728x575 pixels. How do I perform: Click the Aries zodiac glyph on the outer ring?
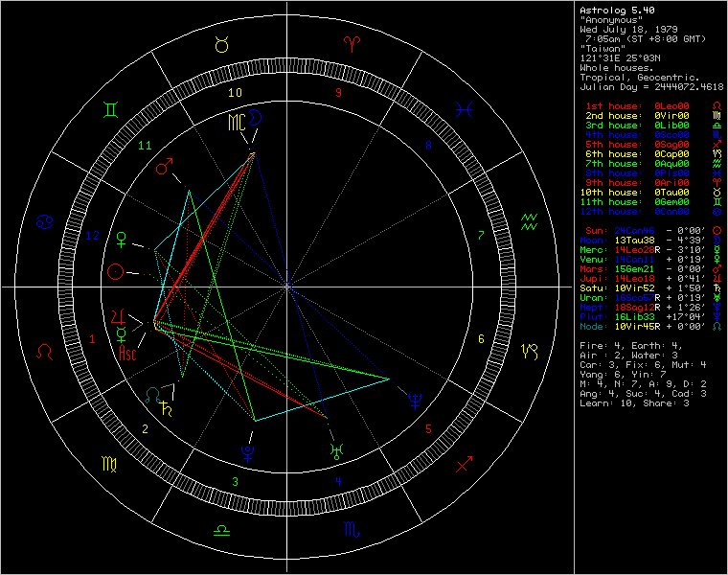tap(352, 45)
